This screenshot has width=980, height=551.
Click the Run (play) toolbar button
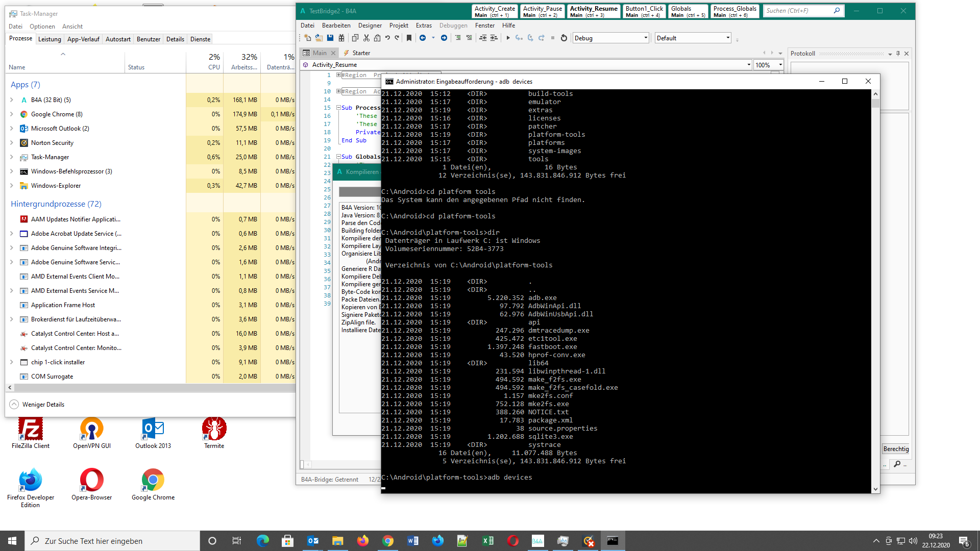point(508,38)
